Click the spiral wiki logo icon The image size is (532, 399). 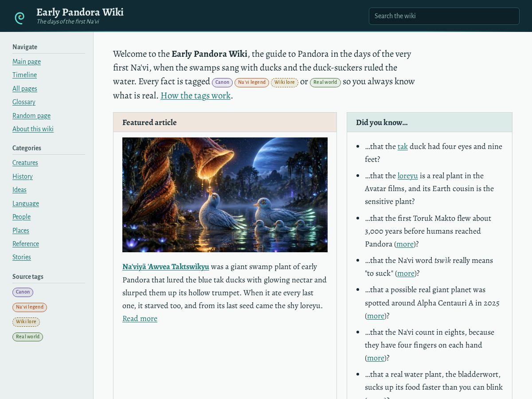(20, 18)
